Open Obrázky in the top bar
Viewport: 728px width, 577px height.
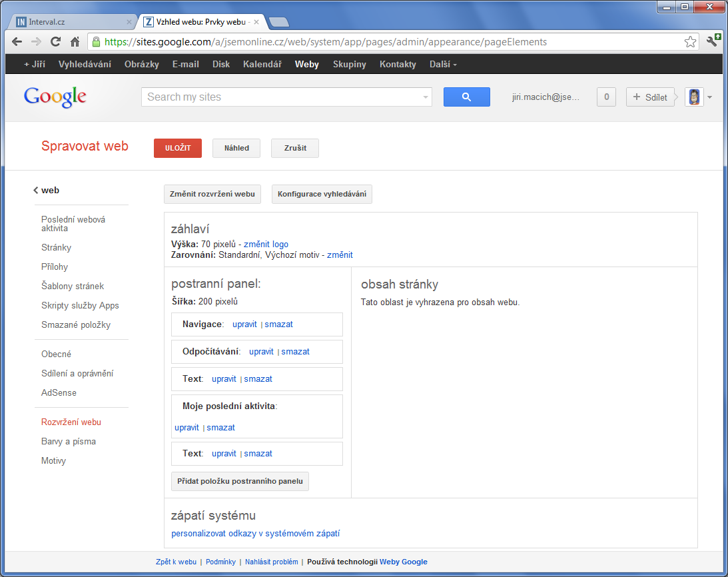point(142,65)
